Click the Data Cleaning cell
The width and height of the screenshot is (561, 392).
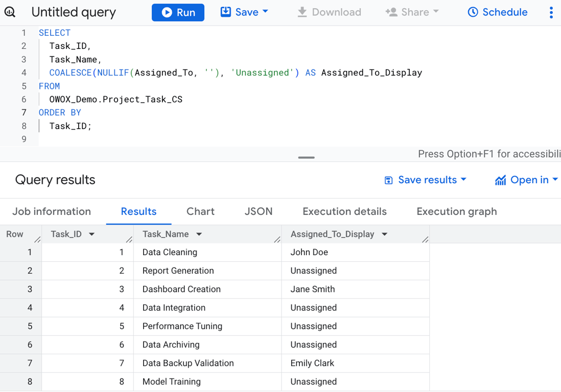pyautogui.click(x=207, y=252)
